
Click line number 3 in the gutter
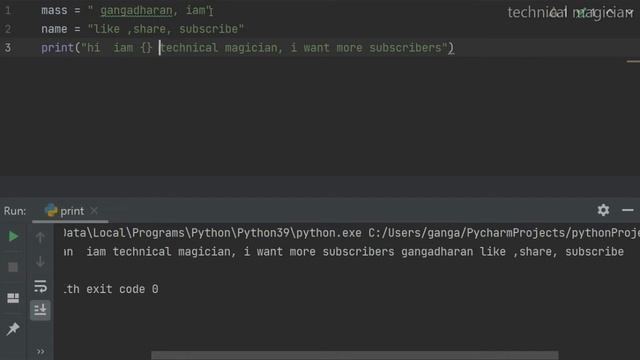8,48
